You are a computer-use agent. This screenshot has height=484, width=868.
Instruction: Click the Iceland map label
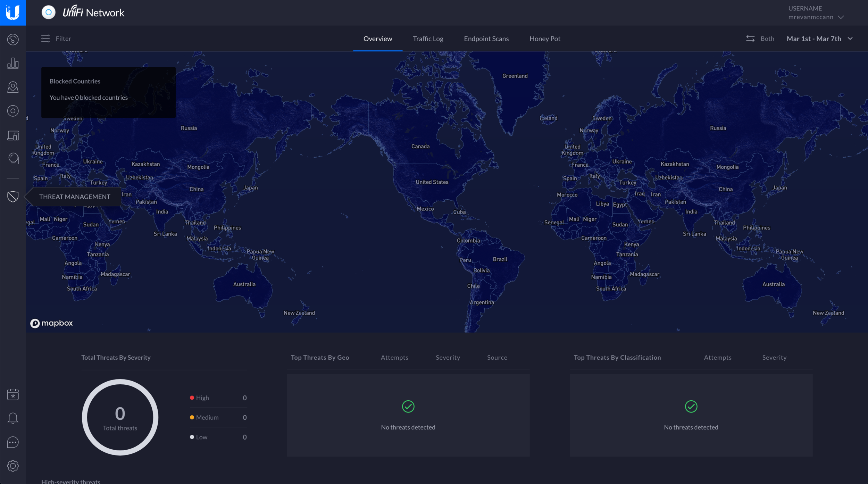pos(549,118)
